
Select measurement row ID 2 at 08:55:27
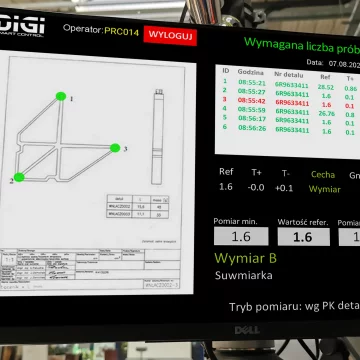coord(290,94)
